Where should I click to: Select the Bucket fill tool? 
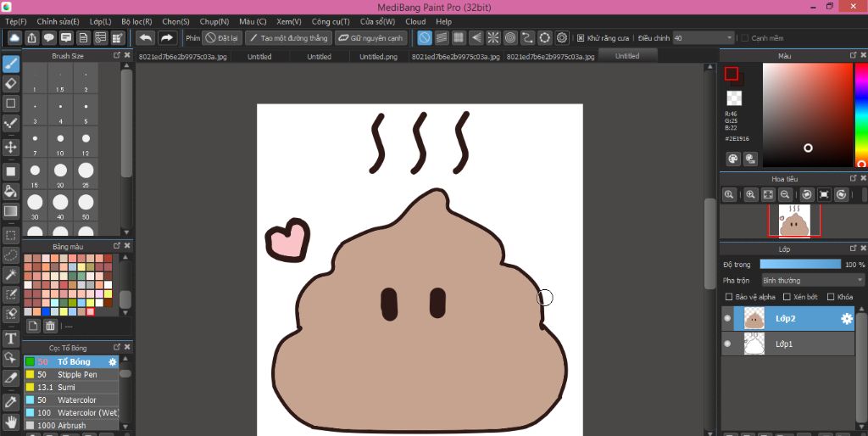coord(10,191)
